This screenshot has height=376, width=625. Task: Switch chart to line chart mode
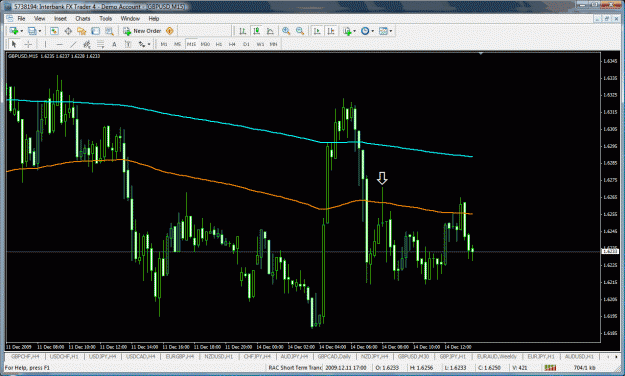click(270, 31)
